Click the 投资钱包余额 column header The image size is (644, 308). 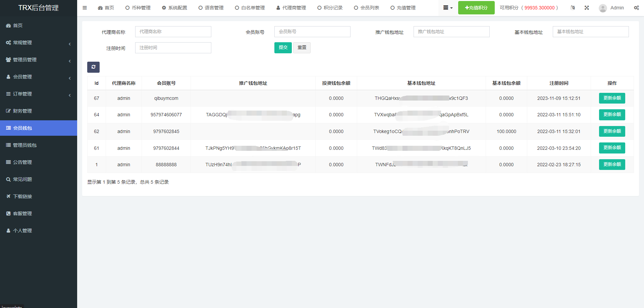click(336, 83)
